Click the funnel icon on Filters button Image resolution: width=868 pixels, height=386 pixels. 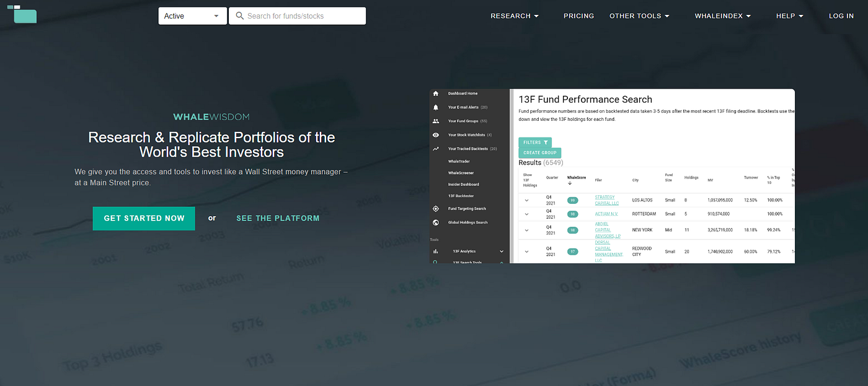[x=546, y=143]
